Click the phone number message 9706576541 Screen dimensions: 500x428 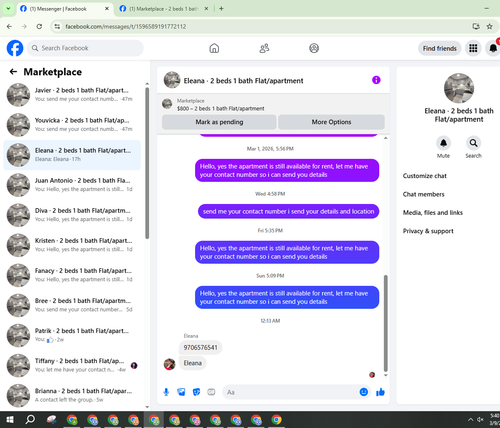[200, 347]
